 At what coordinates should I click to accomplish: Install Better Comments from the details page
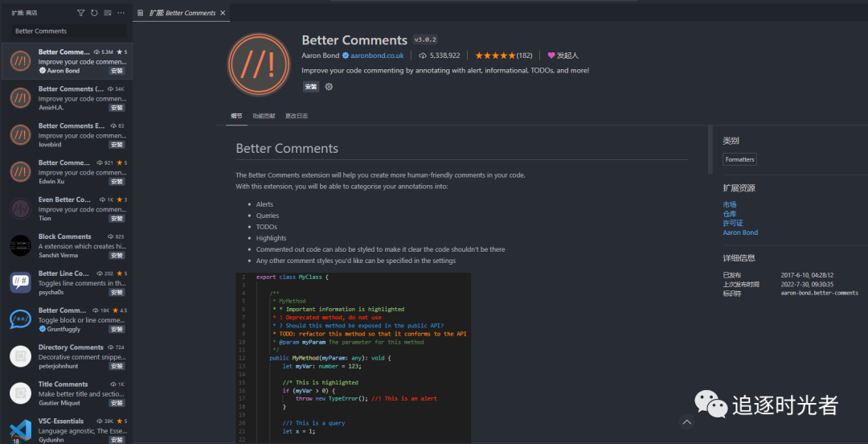coord(311,87)
